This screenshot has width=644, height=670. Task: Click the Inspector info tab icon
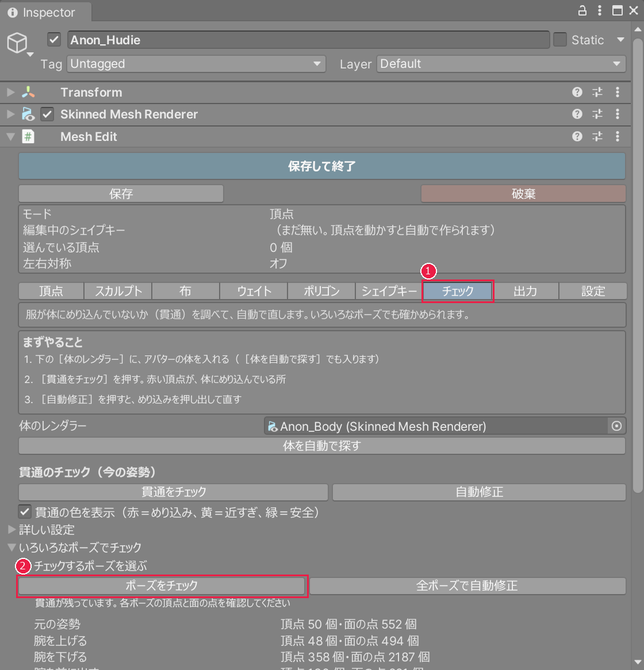pos(13,13)
